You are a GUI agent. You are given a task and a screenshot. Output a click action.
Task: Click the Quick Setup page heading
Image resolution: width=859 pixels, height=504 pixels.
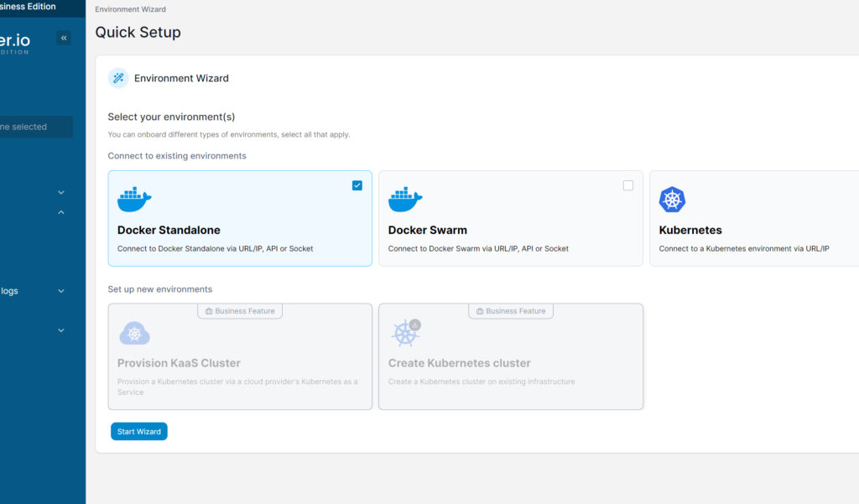138,33
